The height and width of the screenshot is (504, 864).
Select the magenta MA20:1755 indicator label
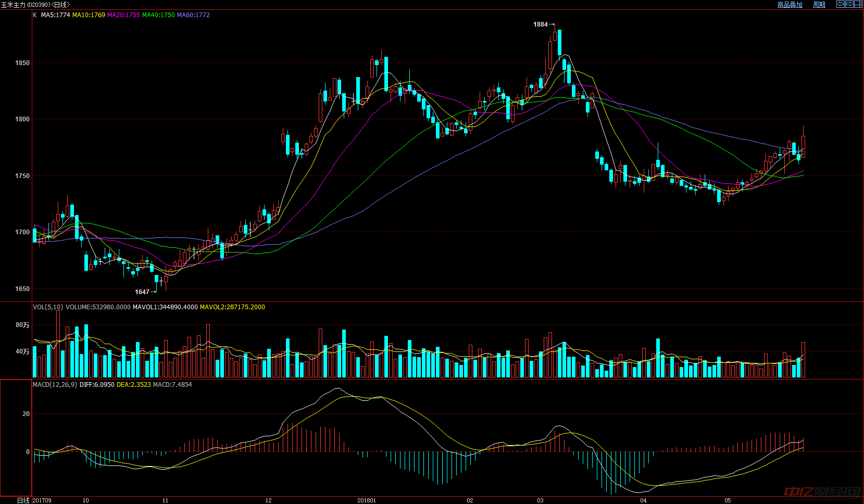coord(123,15)
